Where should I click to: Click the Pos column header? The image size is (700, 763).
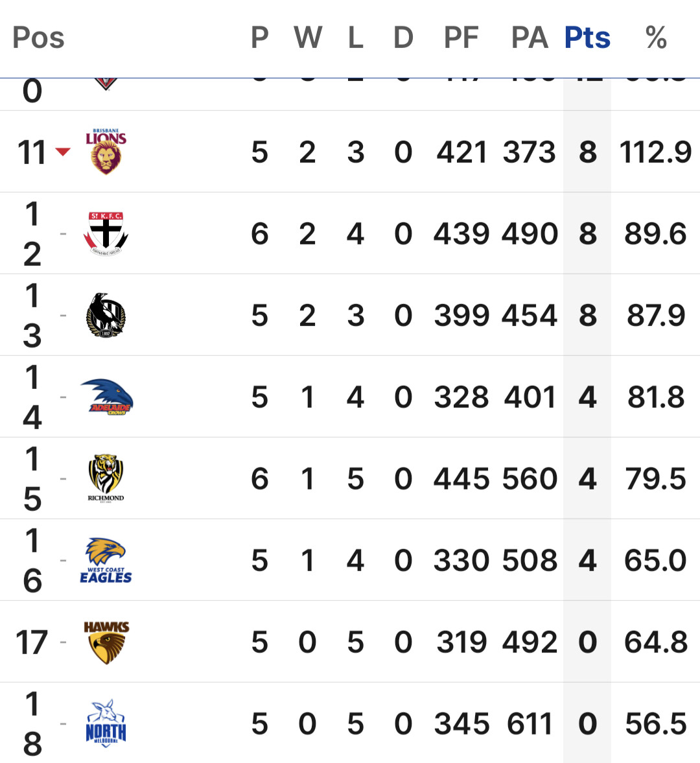(38, 38)
